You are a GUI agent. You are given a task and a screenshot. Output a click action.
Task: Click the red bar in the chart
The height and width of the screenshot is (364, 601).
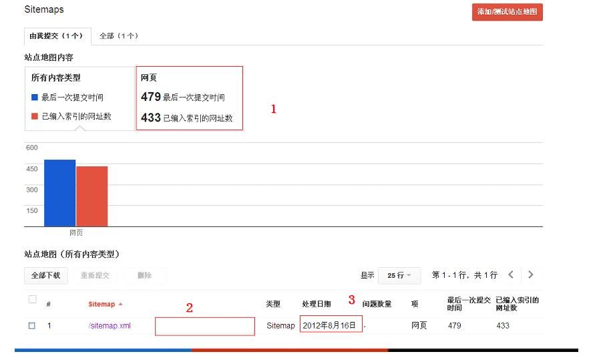coord(91,196)
